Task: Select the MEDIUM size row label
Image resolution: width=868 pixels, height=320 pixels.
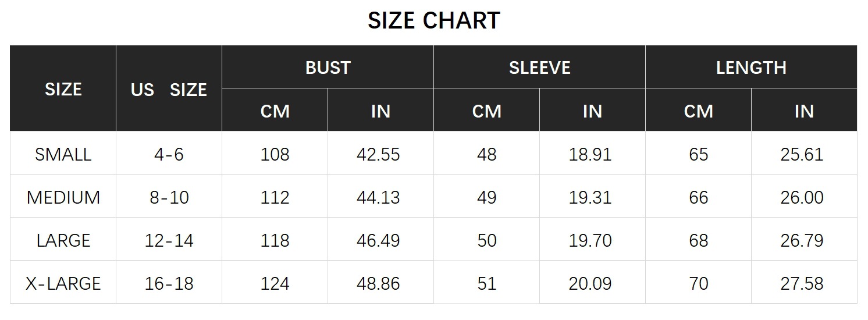Action: point(63,197)
